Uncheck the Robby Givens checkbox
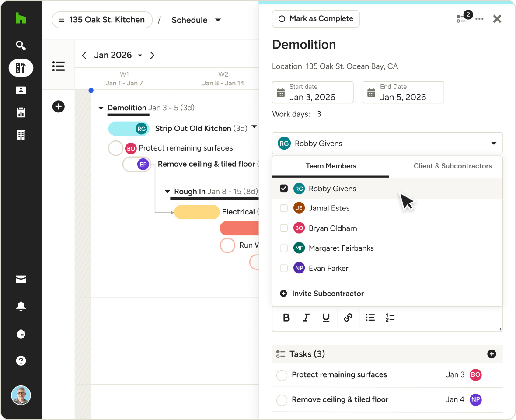The image size is (516, 420). click(x=284, y=189)
